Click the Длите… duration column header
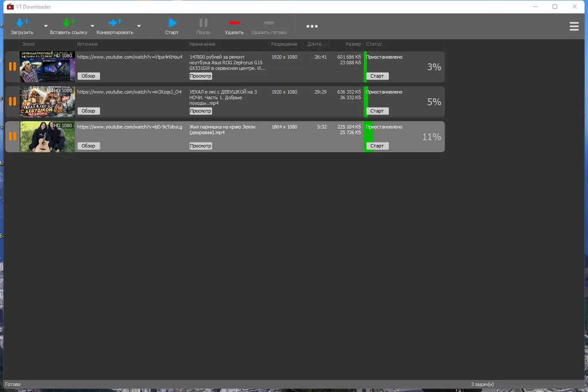This screenshot has height=392, width=588. 317,44
